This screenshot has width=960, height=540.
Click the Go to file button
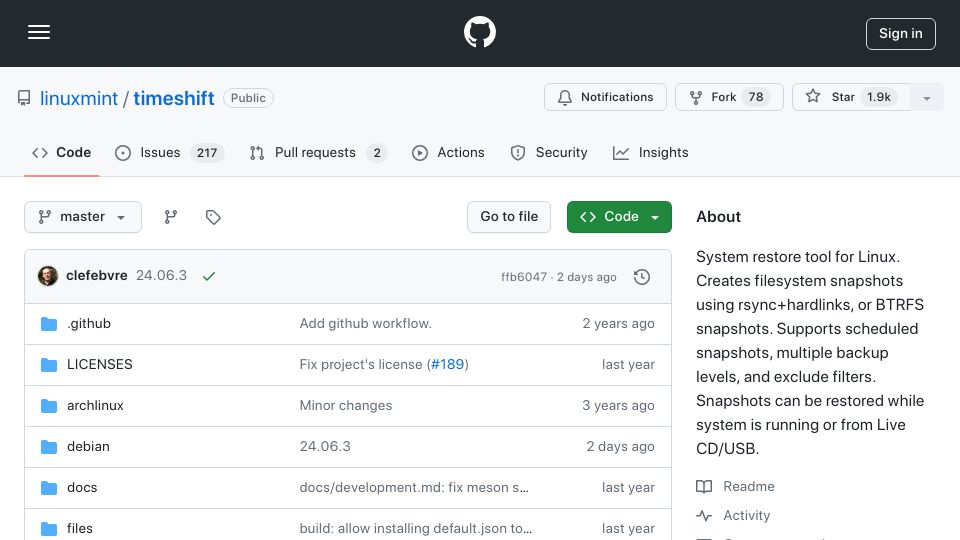tap(509, 217)
